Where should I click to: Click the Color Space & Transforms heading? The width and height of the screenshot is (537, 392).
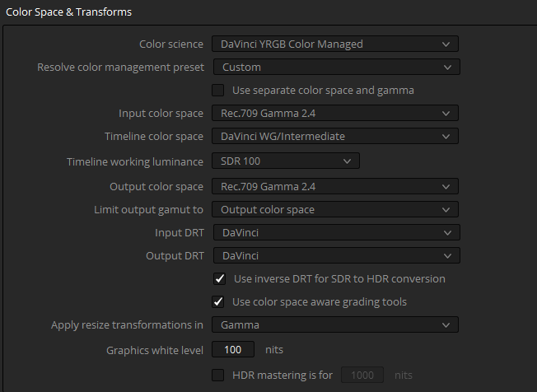[x=68, y=12]
